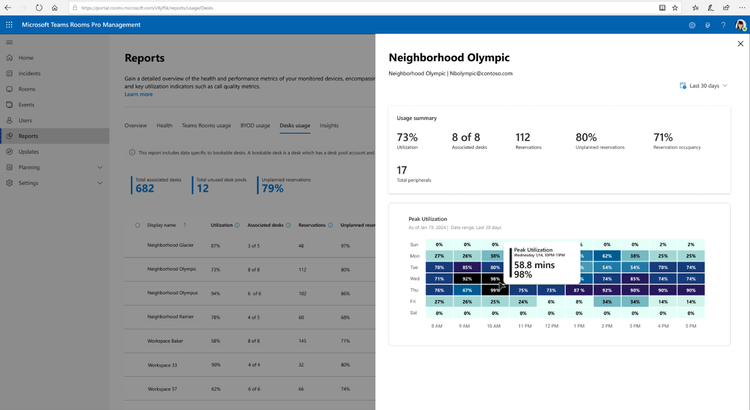The height and width of the screenshot is (410, 750).
Task: Open the Last 30 days dropdown
Action: click(x=703, y=86)
